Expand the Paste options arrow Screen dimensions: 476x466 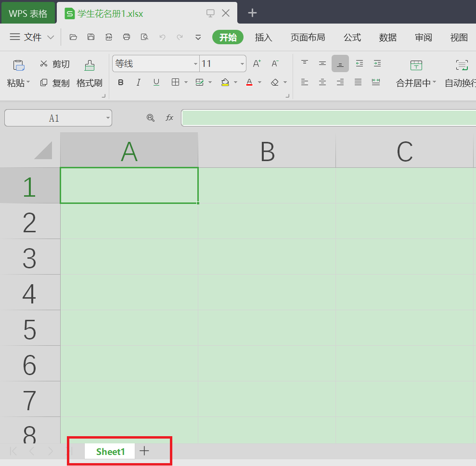pos(28,82)
